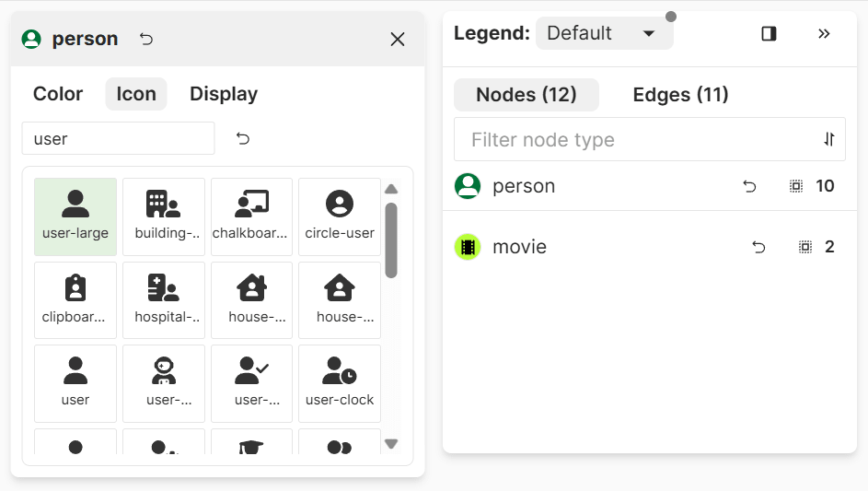Viewport: 868px width, 491px height.
Task: Pick the chalkboard-user icon
Action: click(251, 216)
